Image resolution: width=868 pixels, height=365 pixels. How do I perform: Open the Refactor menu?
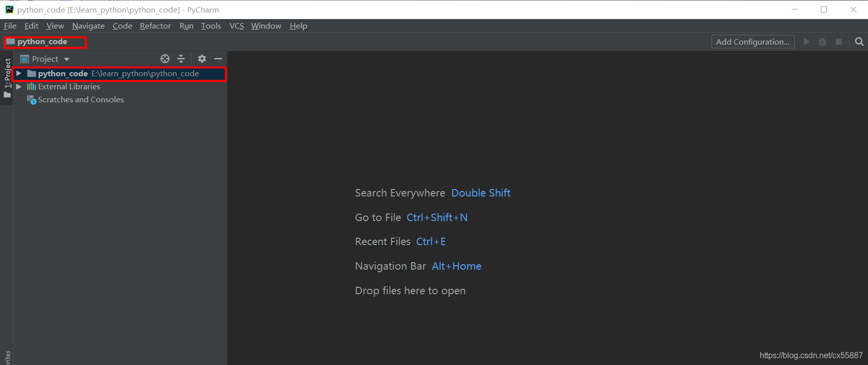(155, 26)
